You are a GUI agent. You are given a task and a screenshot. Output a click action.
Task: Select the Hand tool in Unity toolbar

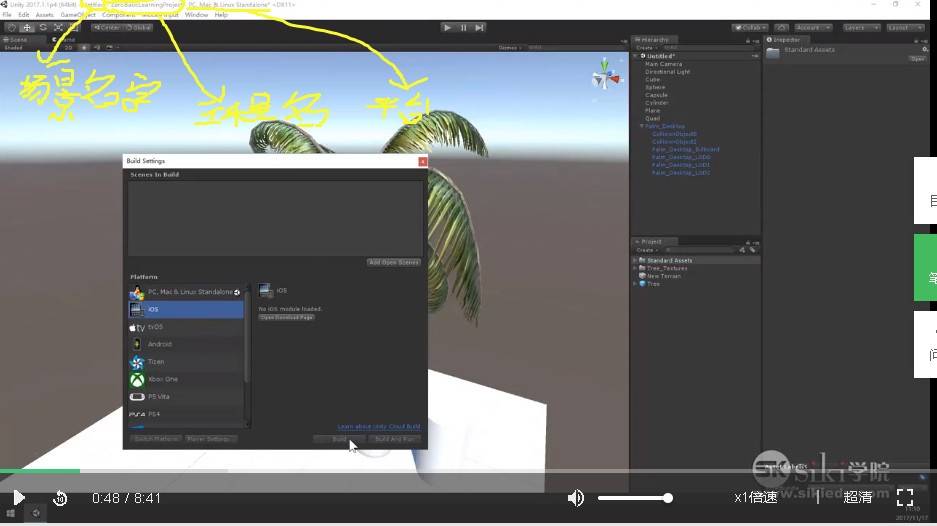pos(11,27)
